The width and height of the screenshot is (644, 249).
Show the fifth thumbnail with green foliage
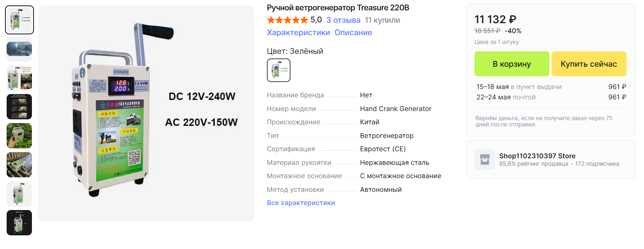coord(19,136)
